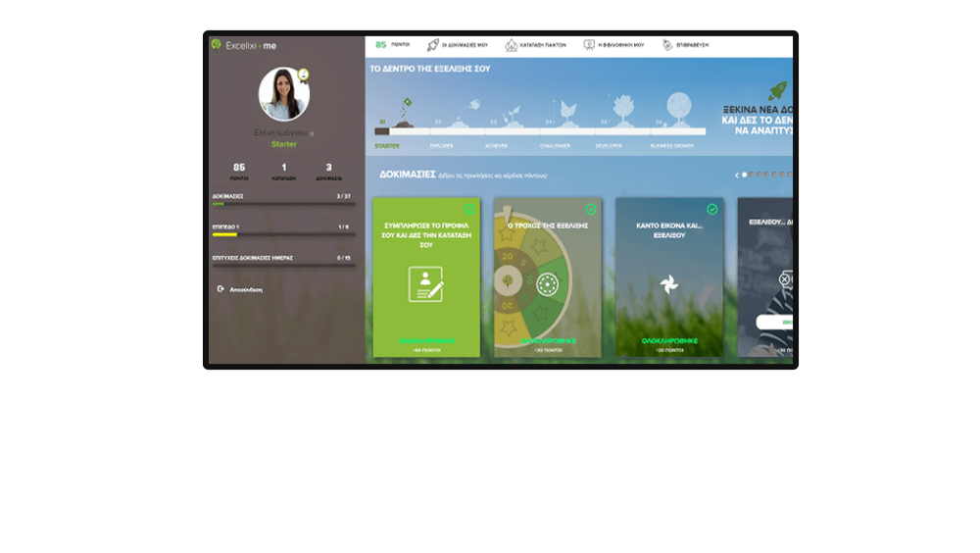Click the ΔΟΚΙΜΑΣΙΕΣ section heading
The width and height of the screenshot is (980, 553).
(x=408, y=175)
